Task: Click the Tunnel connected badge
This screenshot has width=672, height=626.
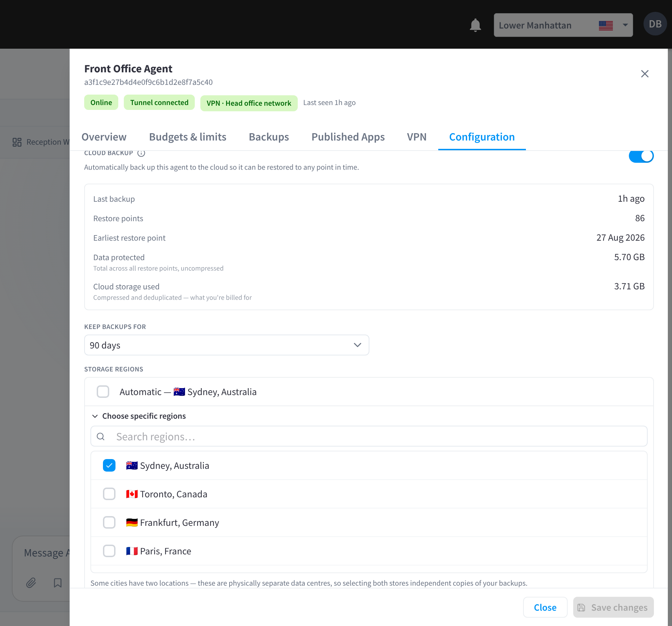Action: [159, 103]
